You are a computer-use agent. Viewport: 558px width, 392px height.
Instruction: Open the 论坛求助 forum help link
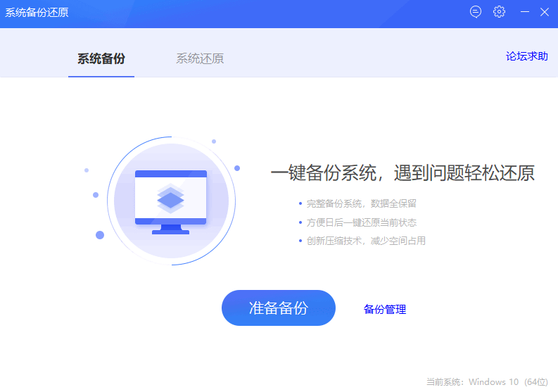tap(526, 56)
